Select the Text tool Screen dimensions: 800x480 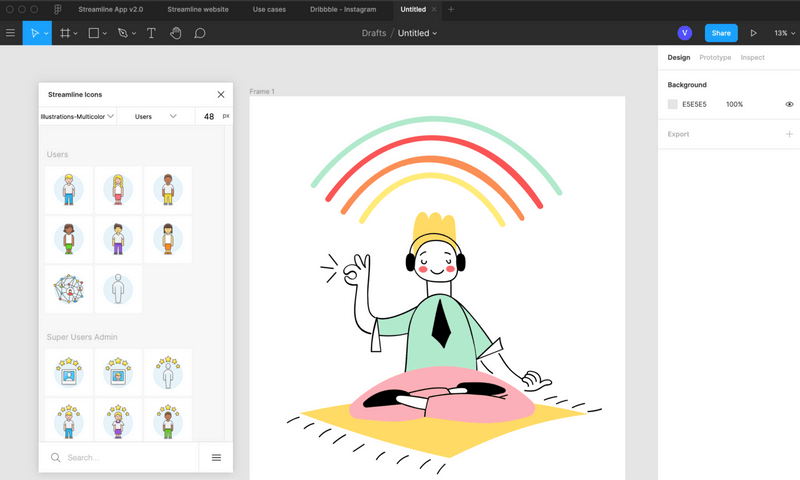(x=151, y=33)
